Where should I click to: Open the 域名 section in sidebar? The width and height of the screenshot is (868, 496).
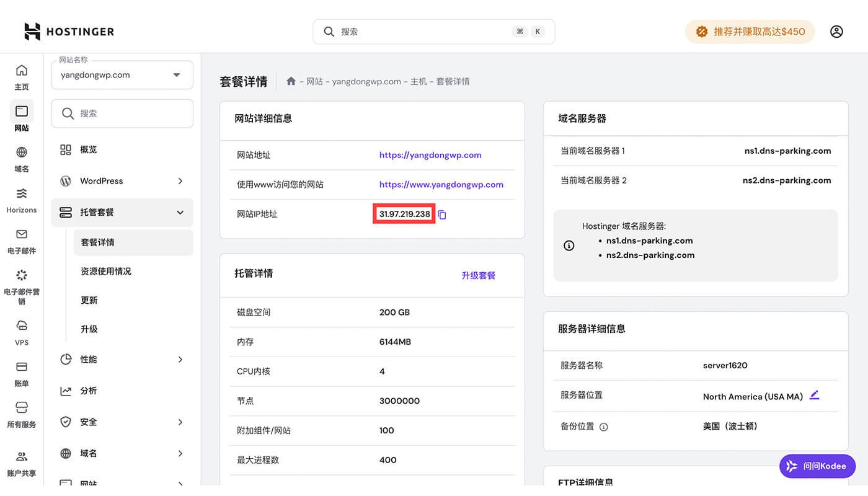(x=21, y=159)
